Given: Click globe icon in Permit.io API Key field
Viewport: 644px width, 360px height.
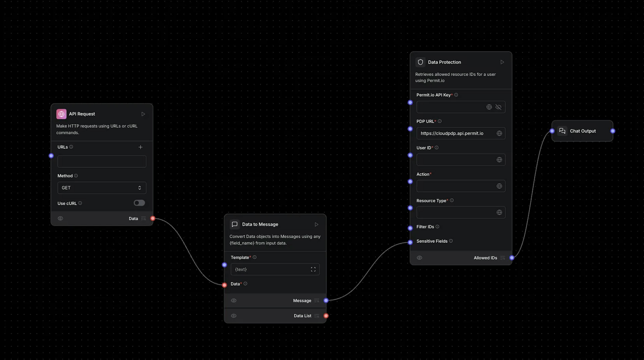Looking at the screenshot, I should pos(489,107).
